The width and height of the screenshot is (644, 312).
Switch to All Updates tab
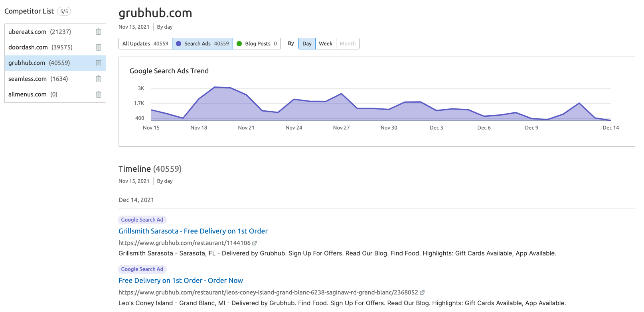(145, 44)
